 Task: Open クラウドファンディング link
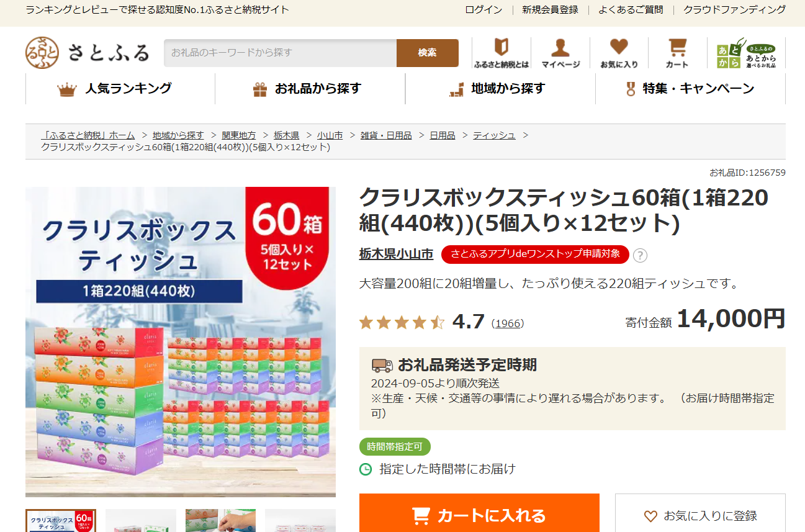coord(734,9)
